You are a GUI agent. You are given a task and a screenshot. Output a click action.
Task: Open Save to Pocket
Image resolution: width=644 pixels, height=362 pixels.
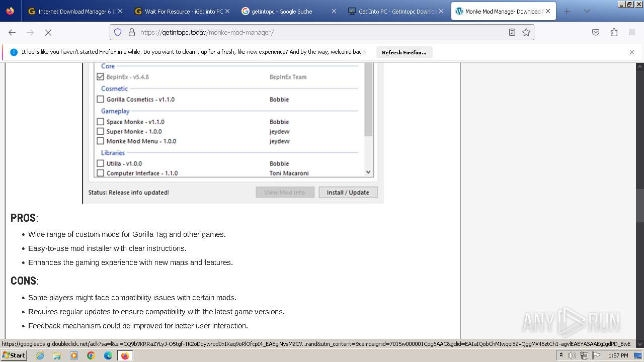pyautogui.click(x=596, y=32)
